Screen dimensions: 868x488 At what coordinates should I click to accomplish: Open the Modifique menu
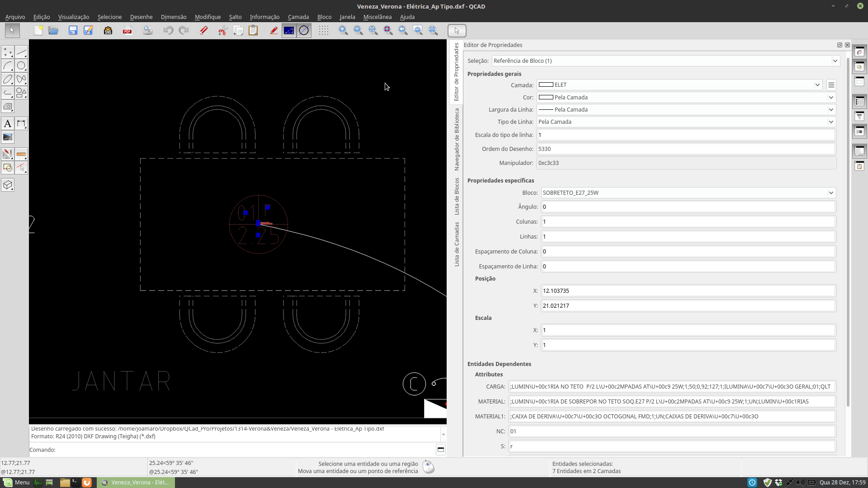coord(208,17)
